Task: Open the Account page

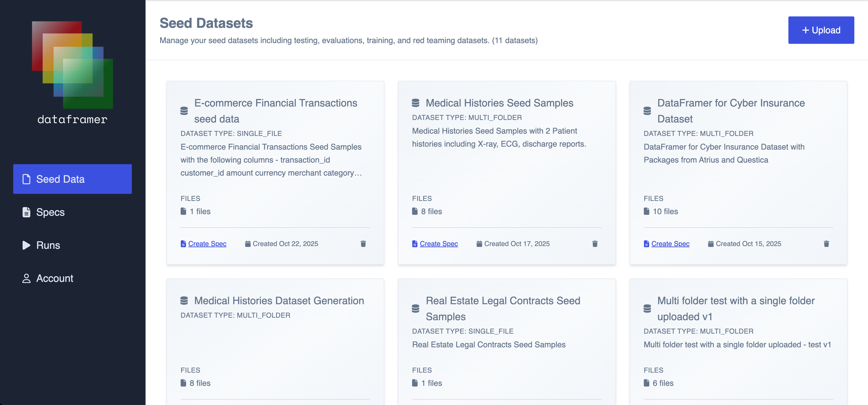Action: (x=54, y=278)
